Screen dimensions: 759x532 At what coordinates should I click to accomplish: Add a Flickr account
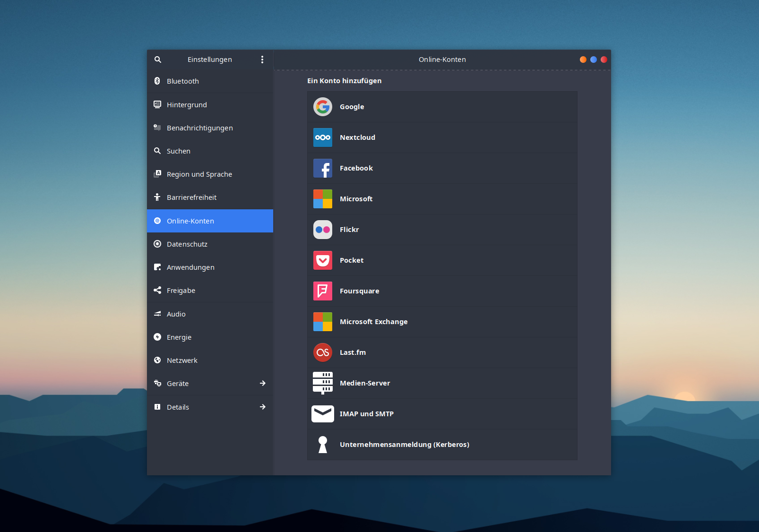(442, 230)
